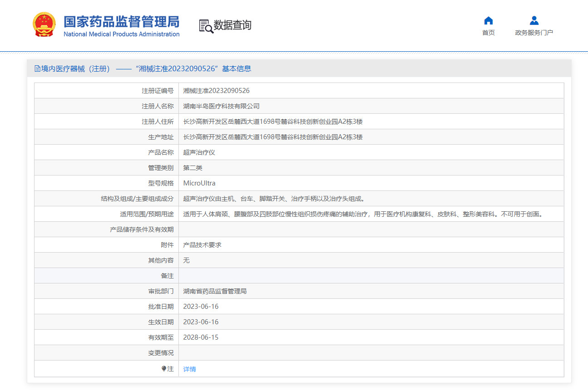Click the 其他内容 value 无
Image resolution: width=588 pixels, height=390 pixels.
pos(186,260)
